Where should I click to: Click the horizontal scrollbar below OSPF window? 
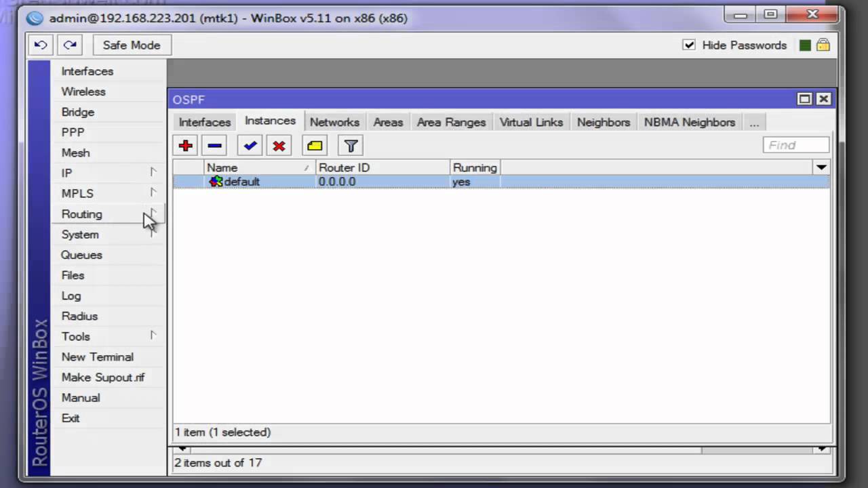[x=502, y=449]
